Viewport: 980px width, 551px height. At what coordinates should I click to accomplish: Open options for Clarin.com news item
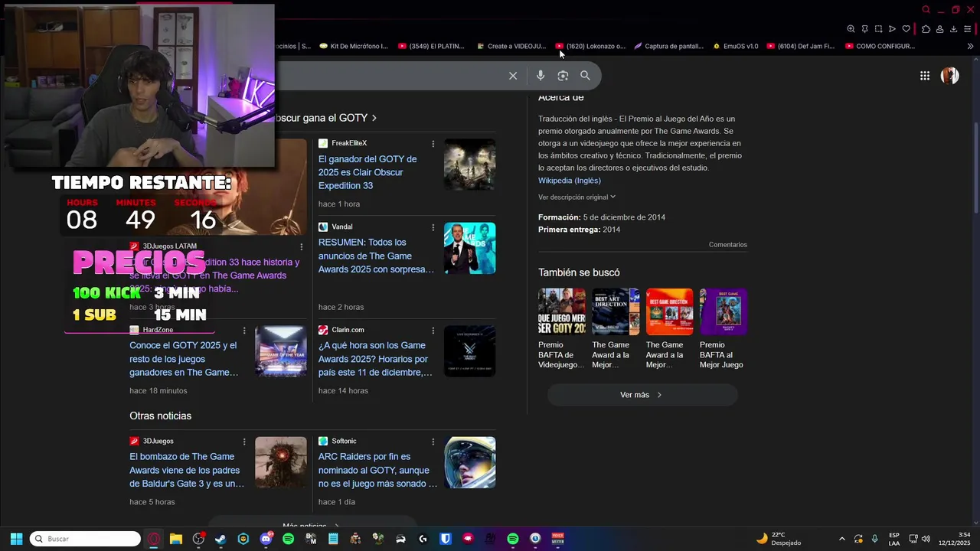tap(433, 331)
